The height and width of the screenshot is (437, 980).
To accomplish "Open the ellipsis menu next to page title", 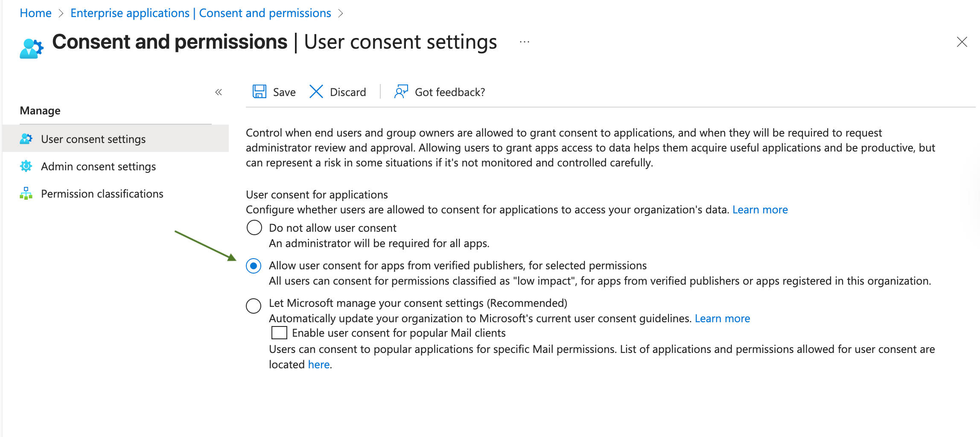I will [x=524, y=41].
